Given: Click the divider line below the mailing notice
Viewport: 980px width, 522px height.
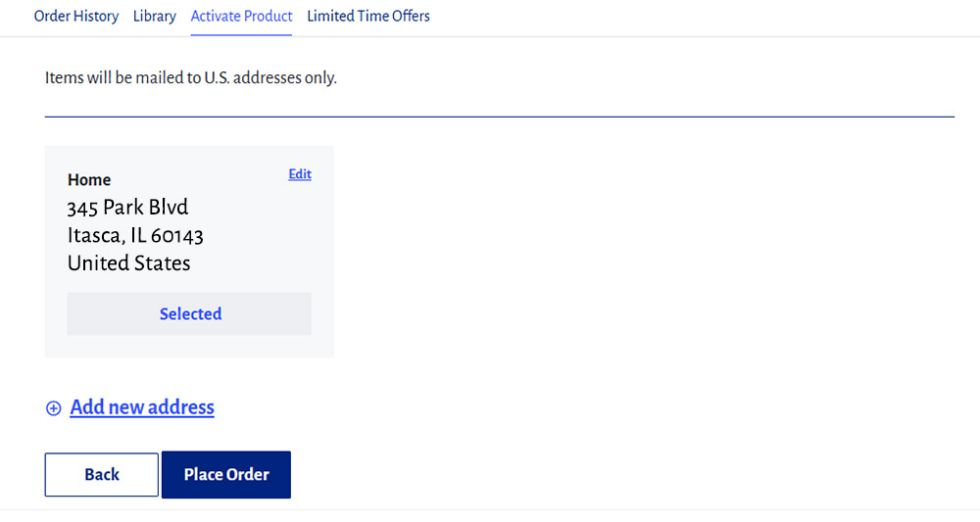Looking at the screenshot, I should pyautogui.click(x=499, y=117).
